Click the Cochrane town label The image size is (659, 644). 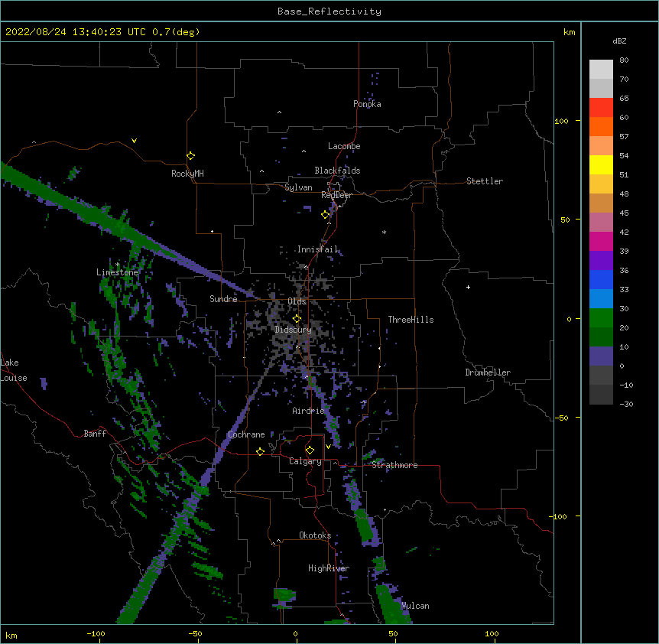(246, 434)
